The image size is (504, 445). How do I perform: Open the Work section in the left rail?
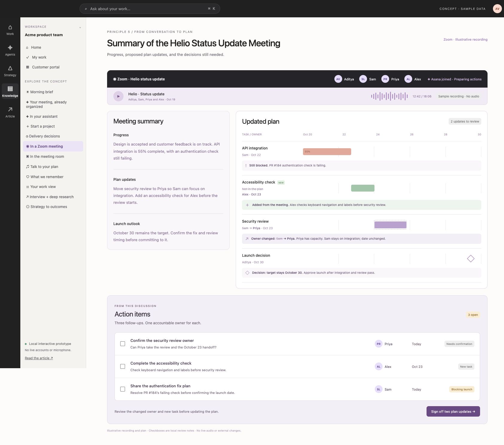point(10,30)
